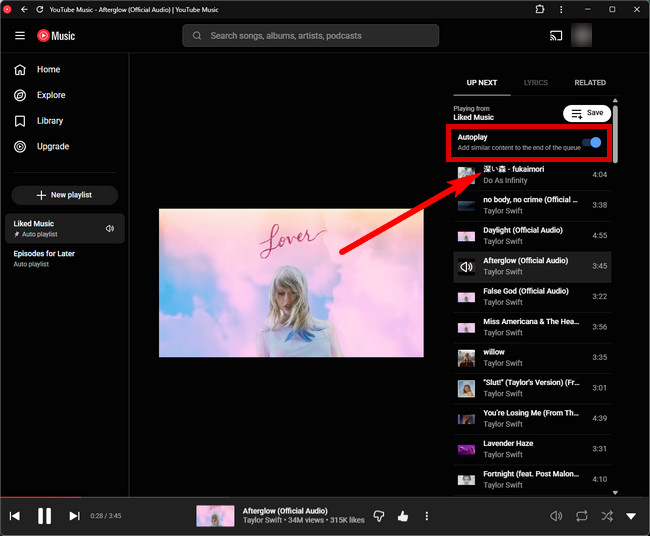Open the title bar three-dot menu
Viewport: 650px width, 536px height.
click(x=561, y=9)
